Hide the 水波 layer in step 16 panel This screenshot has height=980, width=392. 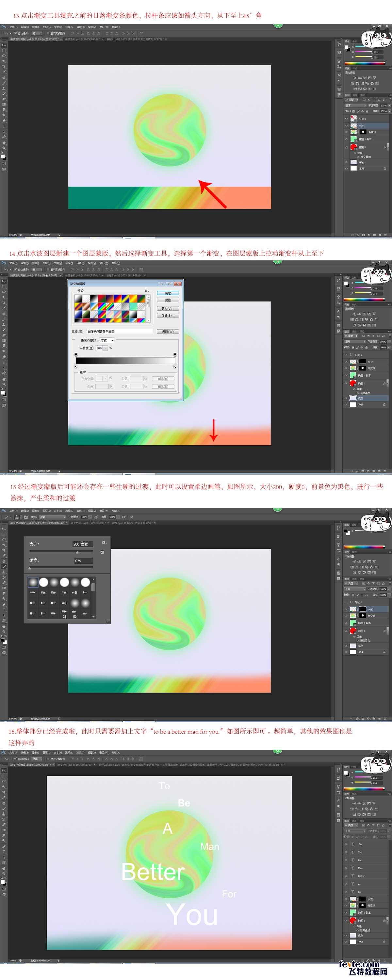click(x=346, y=899)
